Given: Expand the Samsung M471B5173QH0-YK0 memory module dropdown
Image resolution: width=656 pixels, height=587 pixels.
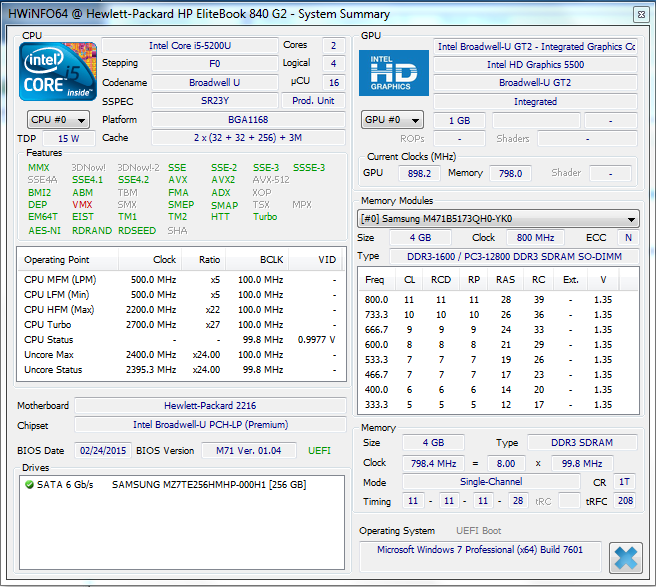Looking at the screenshot, I should [498, 219].
